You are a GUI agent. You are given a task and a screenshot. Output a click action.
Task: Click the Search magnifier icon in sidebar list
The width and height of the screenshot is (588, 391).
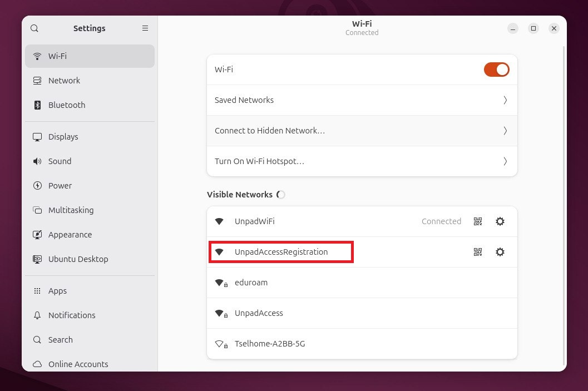click(x=37, y=340)
